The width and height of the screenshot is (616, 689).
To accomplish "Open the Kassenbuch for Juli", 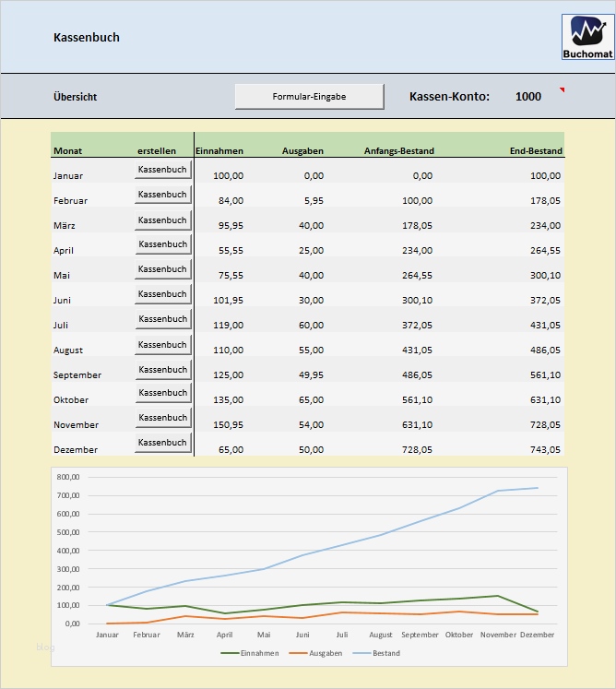I will click(x=162, y=319).
